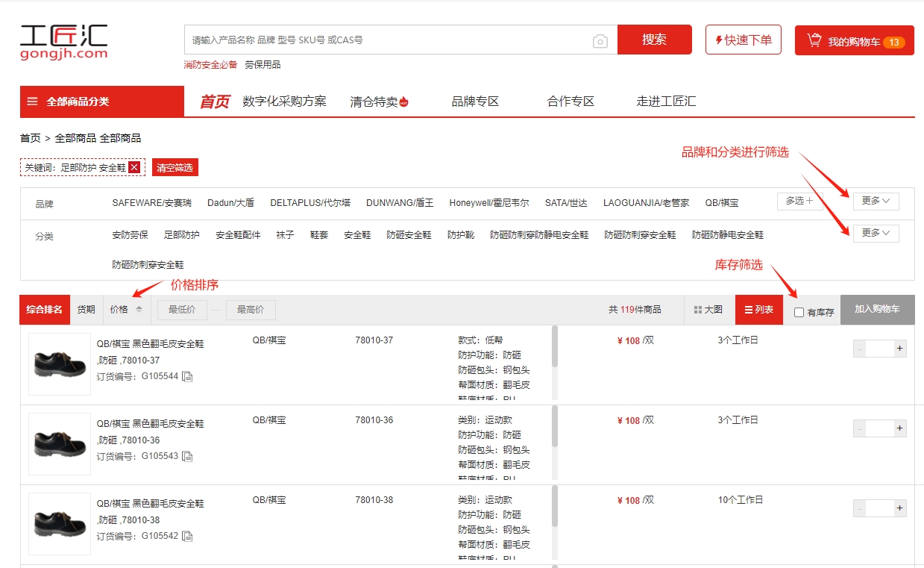Expand 更多 in the 品牌 row
The image size is (924, 568).
click(x=876, y=201)
